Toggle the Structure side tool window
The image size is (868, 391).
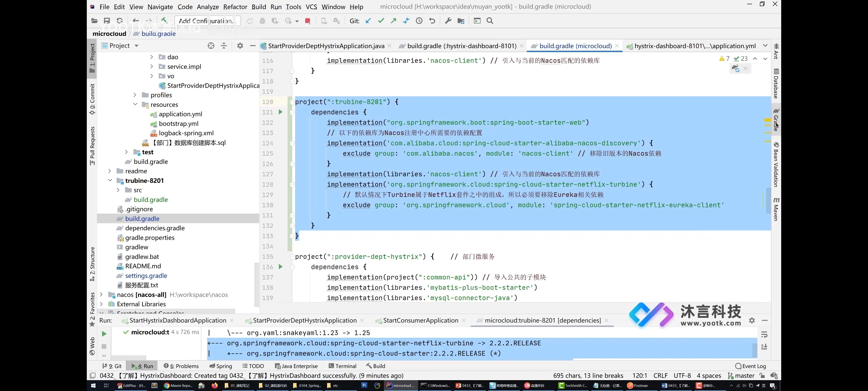[x=93, y=264]
